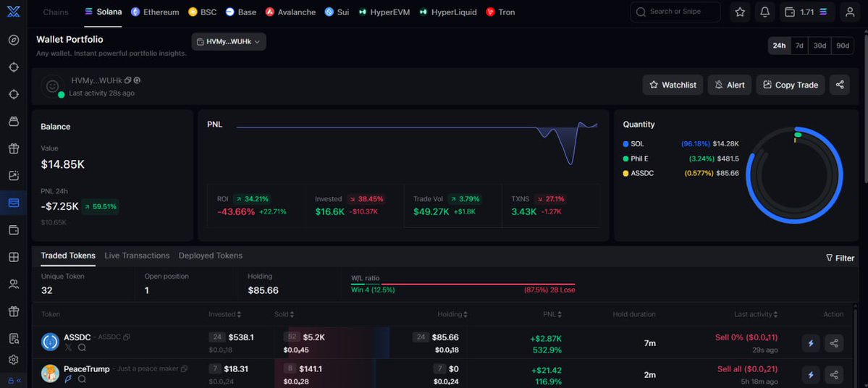The height and width of the screenshot is (388, 868).
Task: Open the favorites star icon in header
Action: coord(740,12)
